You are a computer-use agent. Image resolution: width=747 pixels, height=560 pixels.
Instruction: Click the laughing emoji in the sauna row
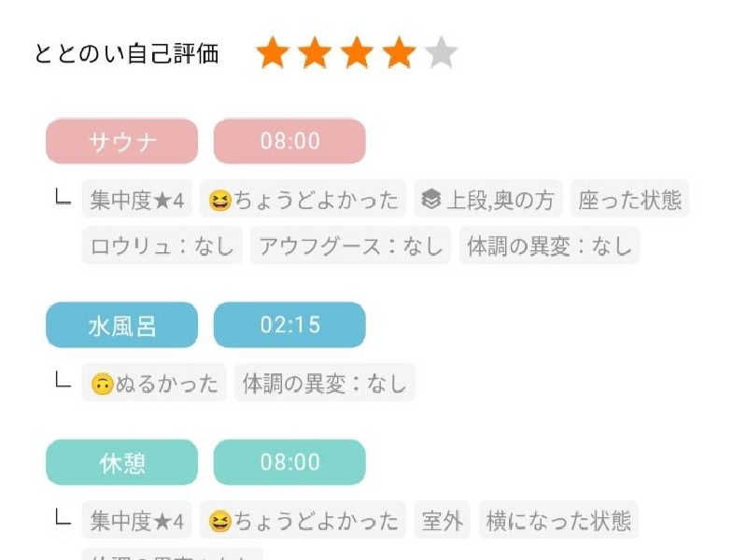[x=220, y=201]
